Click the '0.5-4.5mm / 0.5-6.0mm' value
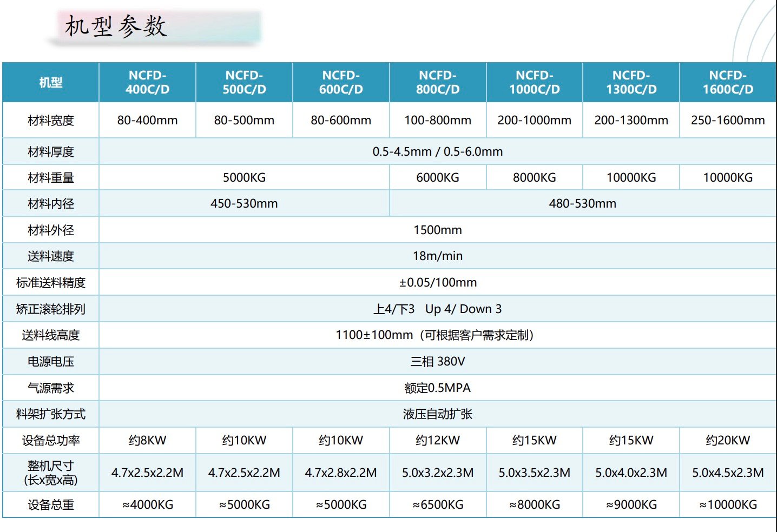The image size is (777, 532). coord(438,151)
